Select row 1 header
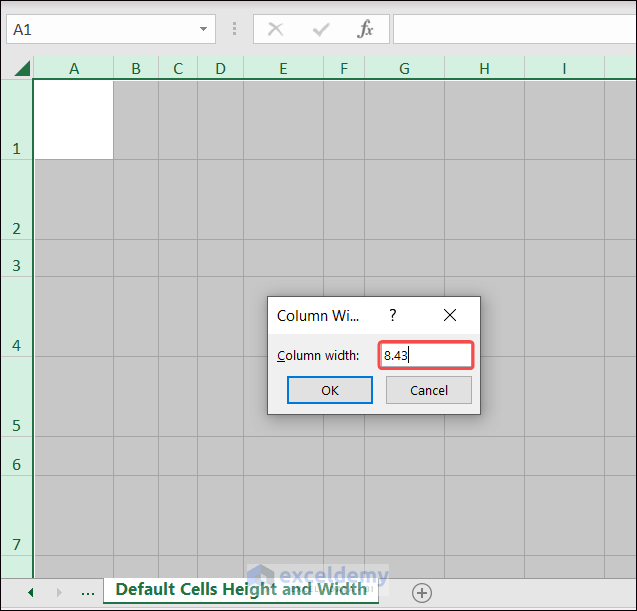The height and width of the screenshot is (611, 637). (x=16, y=120)
